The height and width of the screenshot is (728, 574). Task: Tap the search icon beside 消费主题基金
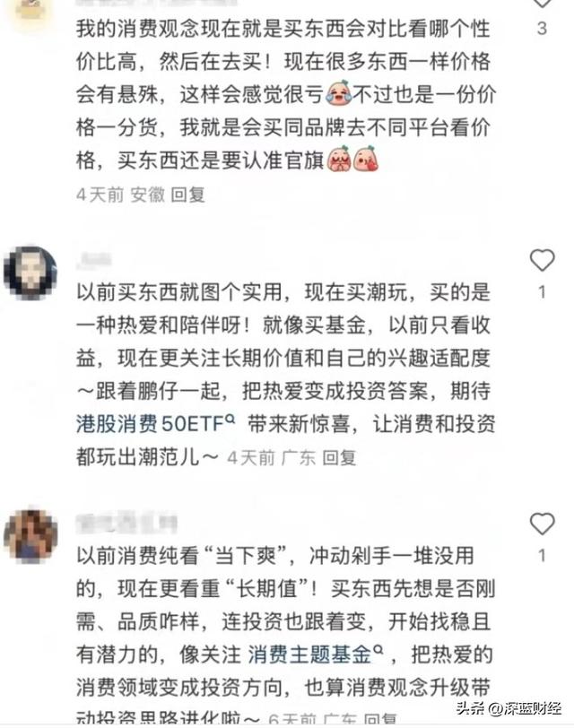pos(378,649)
